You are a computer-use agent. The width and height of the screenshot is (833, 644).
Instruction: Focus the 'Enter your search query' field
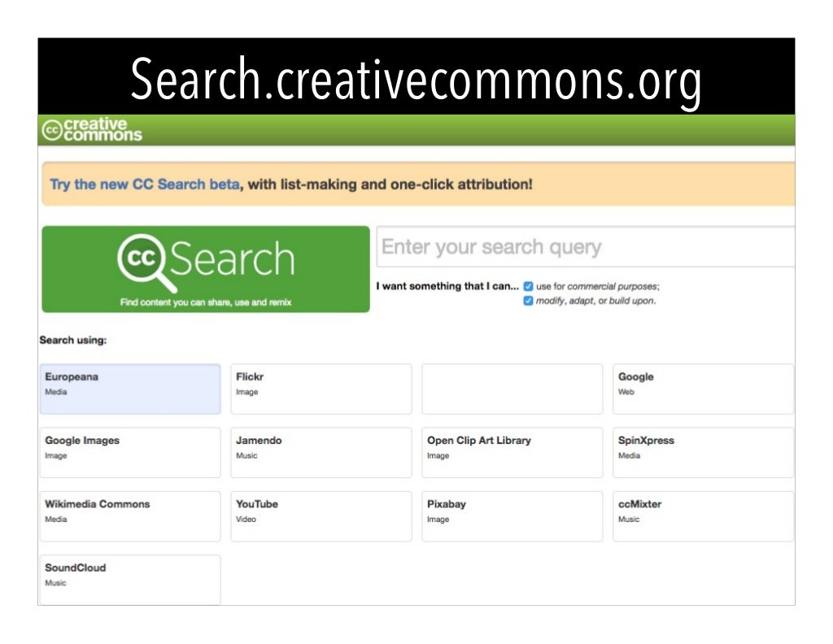coord(586,247)
